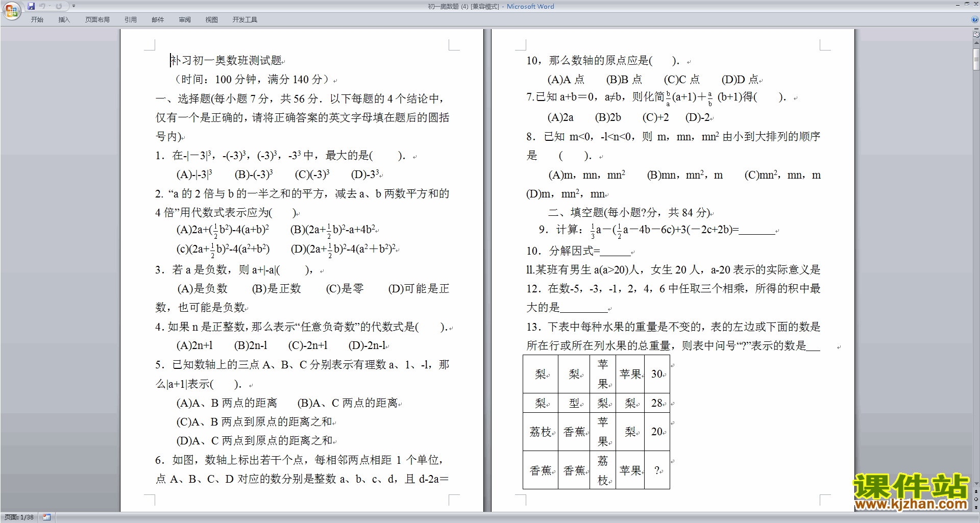Jump to the previous page with double-up arrows
The width and height of the screenshot is (980, 523).
pos(976,492)
